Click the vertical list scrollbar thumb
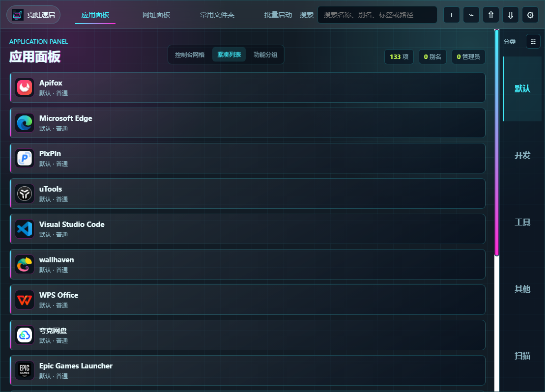This screenshot has height=392, width=545. (x=497, y=143)
